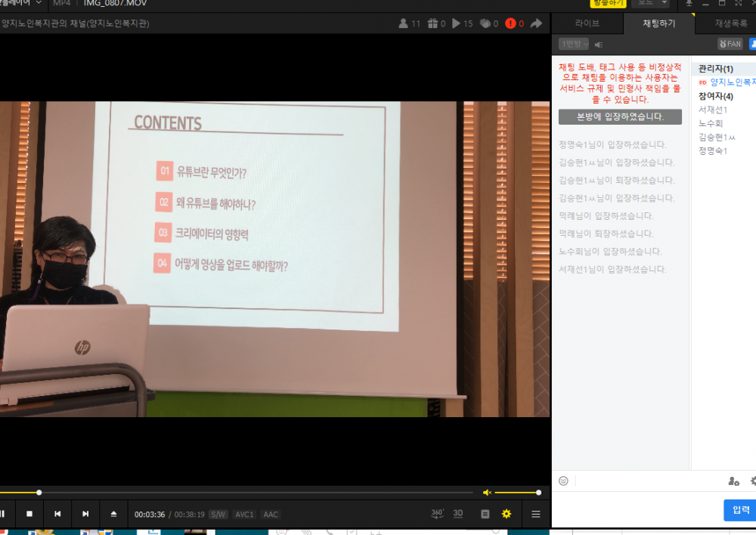This screenshot has width=756, height=535.
Task: Click the channel name 양지노인복지관의 채널
Action: coord(76,23)
